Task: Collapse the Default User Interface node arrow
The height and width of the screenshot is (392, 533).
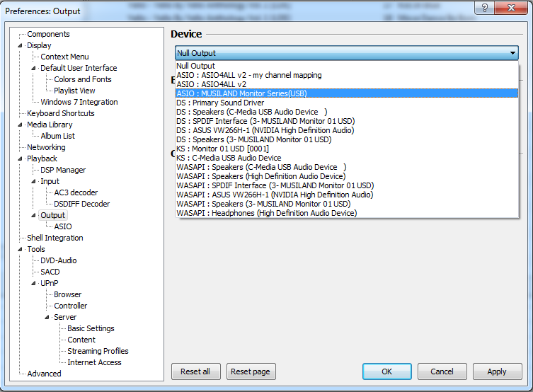Action: 33,68
